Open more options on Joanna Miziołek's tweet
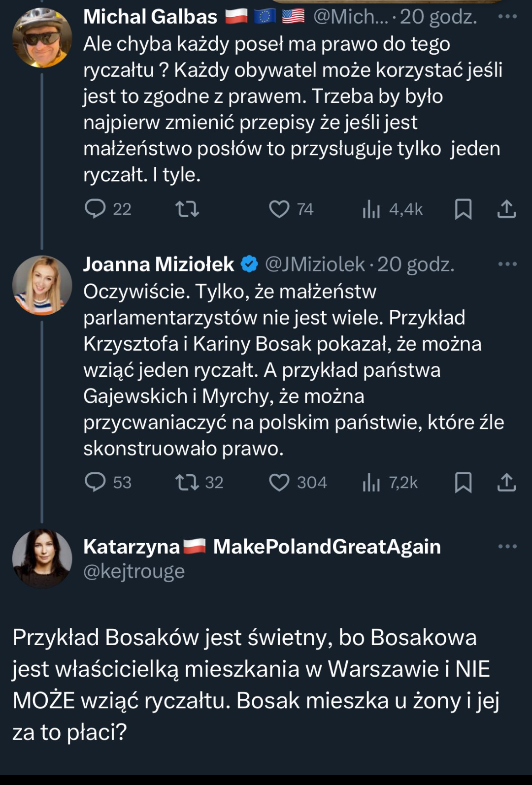532x785 pixels. point(507,264)
